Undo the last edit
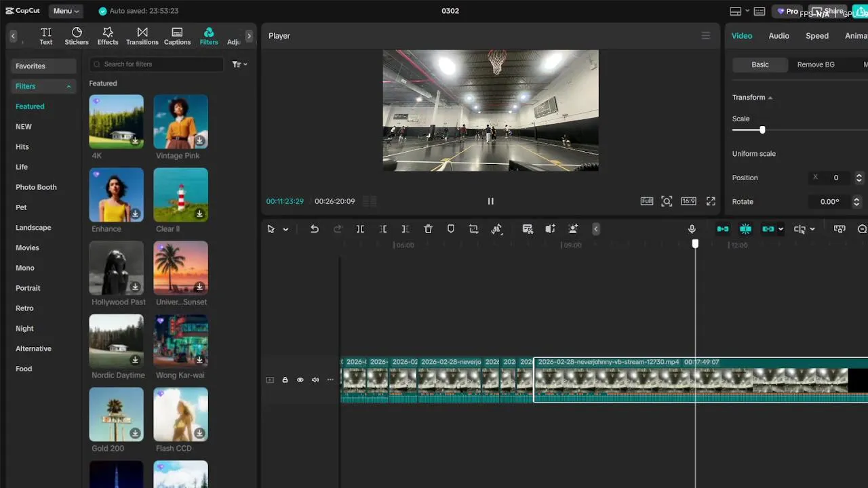 tap(315, 229)
